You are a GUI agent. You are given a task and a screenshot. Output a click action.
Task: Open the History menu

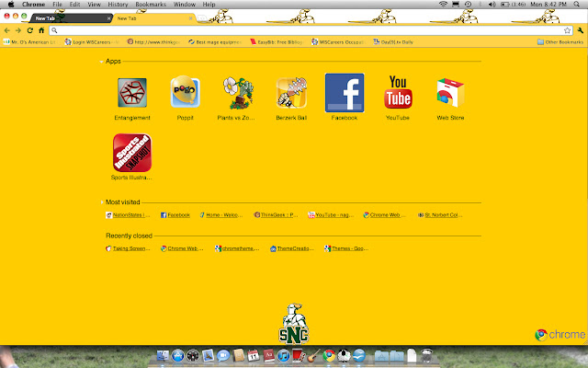point(118,4)
